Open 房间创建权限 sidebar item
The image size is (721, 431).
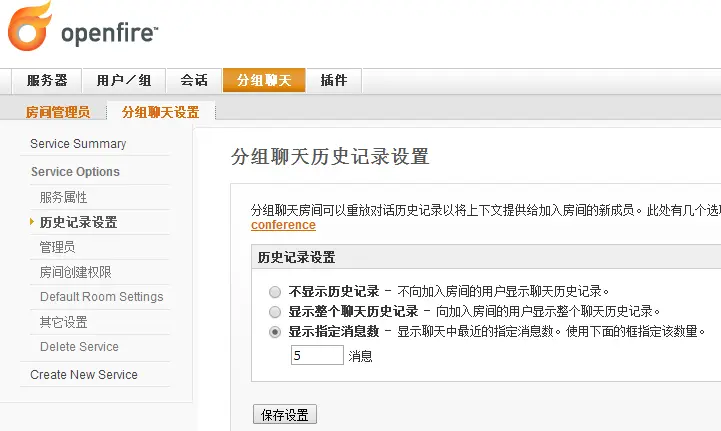[x=75, y=272]
